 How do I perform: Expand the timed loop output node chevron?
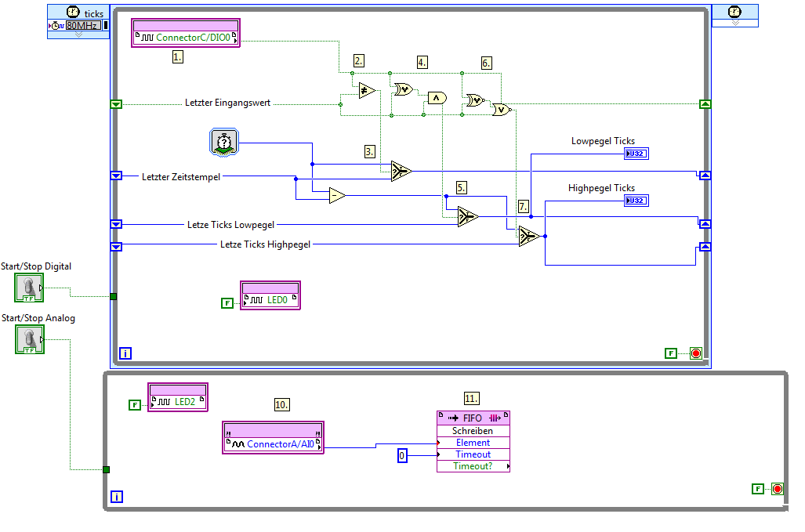(735, 23)
